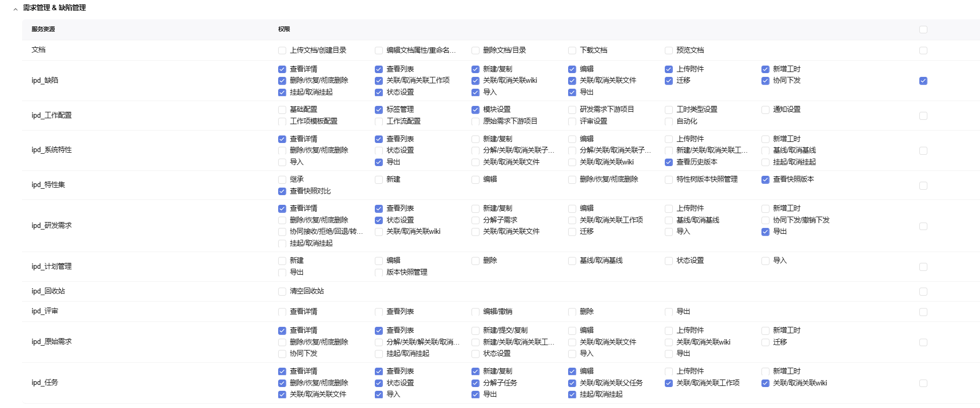
Task: Uncheck the ipd_缺陷 row select-all checkbox
Action: pyautogui.click(x=923, y=81)
